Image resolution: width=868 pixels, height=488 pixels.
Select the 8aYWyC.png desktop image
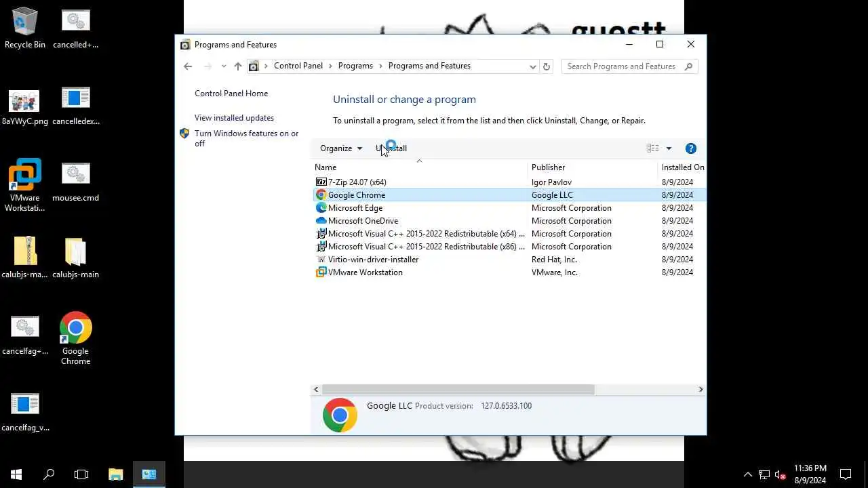click(25, 107)
